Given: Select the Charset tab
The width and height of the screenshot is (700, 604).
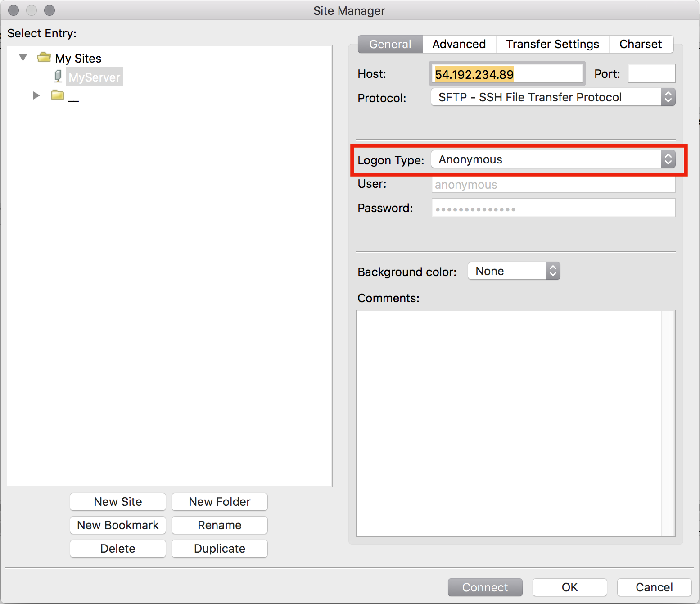Looking at the screenshot, I should click(x=641, y=44).
